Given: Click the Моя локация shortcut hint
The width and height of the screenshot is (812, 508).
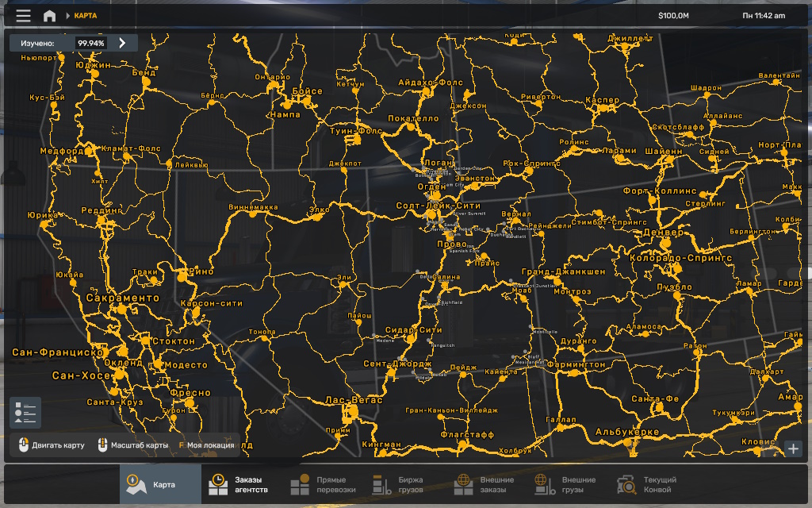Looking at the screenshot, I should pos(208,445).
